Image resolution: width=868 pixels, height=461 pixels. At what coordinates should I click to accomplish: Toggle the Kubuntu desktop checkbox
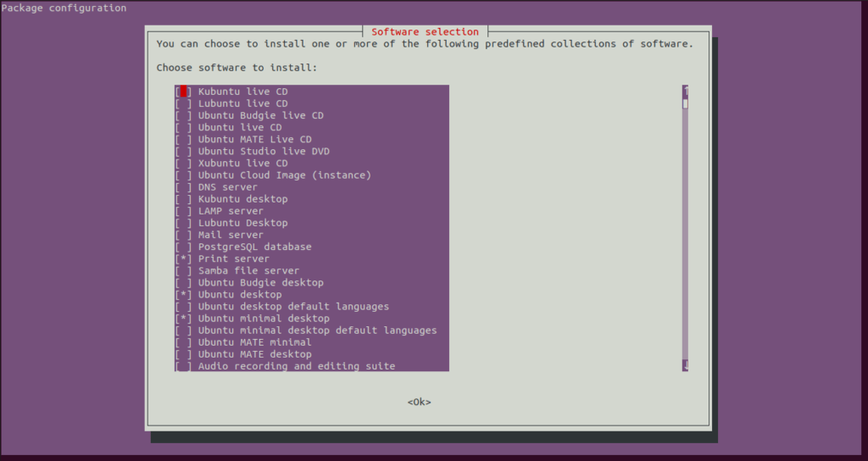[183, 198]
